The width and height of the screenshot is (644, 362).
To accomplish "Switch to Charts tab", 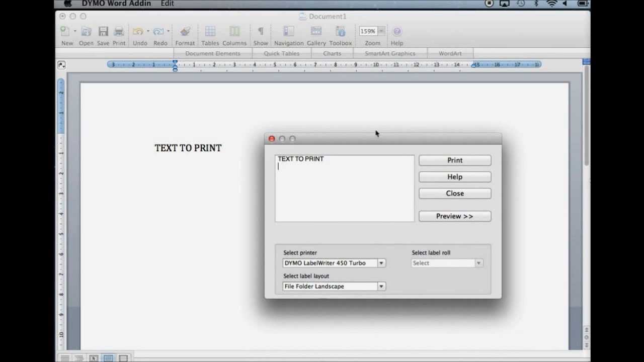I will 332,53.
